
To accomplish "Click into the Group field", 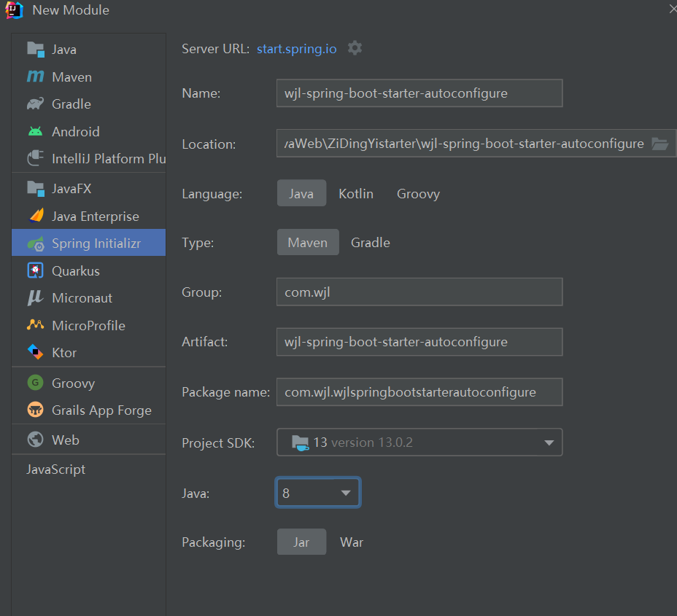I will [419, 292].
